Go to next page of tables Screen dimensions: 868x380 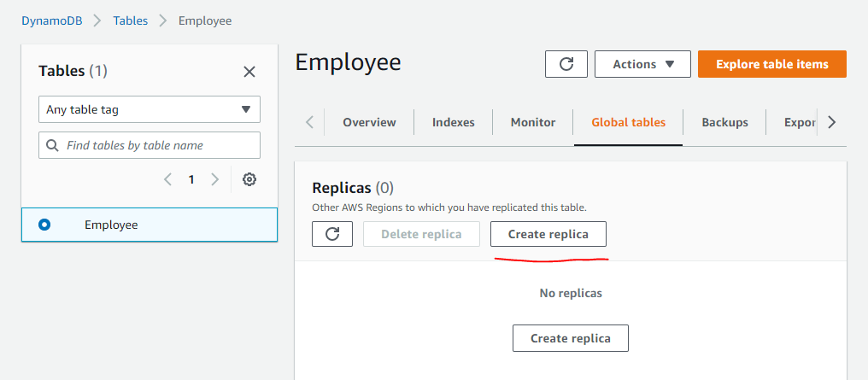215,179
